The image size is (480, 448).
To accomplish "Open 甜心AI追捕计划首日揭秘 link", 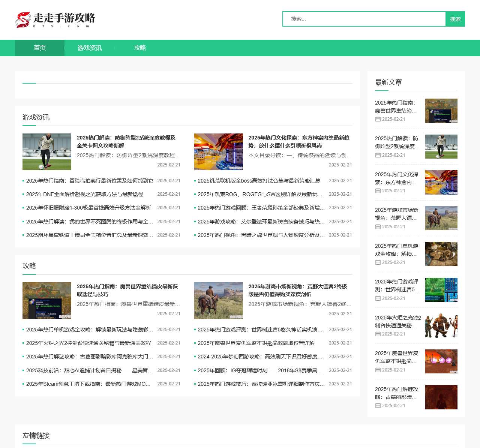I will (90, 370).
